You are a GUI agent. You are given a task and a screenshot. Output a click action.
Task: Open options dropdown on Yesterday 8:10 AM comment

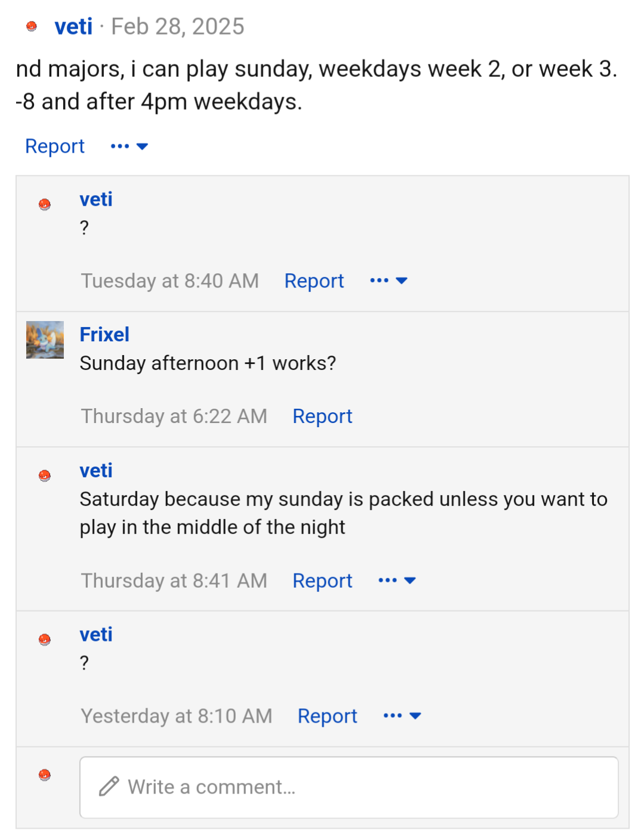click(402, 716)
